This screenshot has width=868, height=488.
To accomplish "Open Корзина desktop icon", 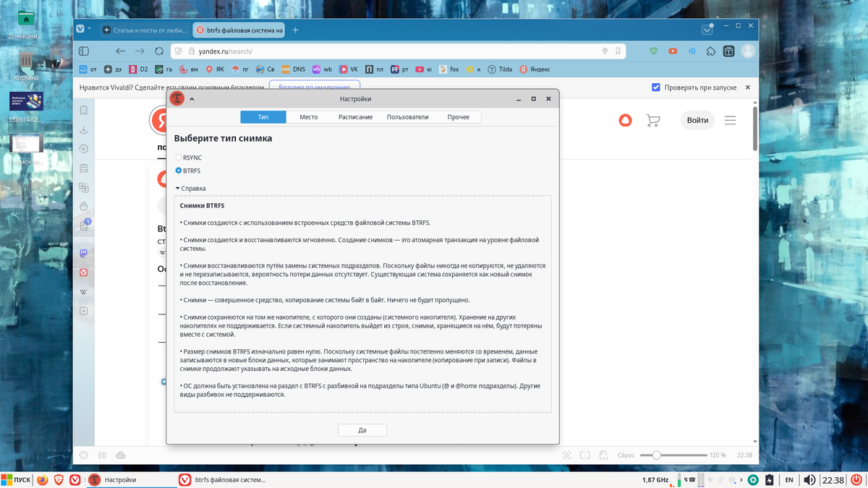I will pyautogui.click(x=25, y=65).
